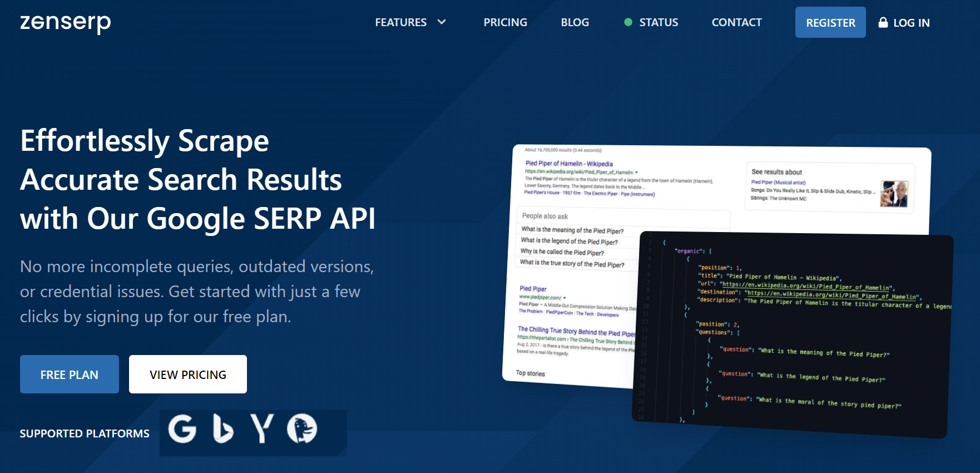This screenshot has height=473, width=980.
Task: Click the Free Plan button
Action: [70, 375]
